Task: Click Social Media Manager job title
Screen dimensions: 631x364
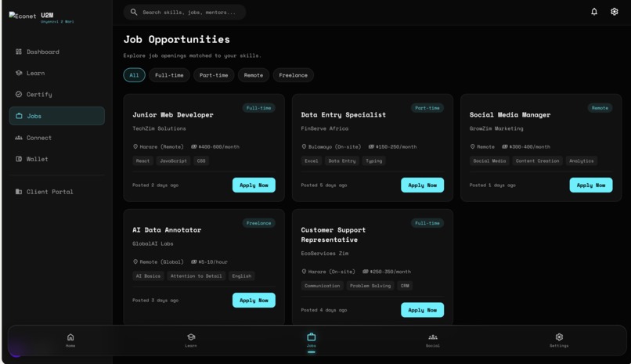Action: click(510, 114)
